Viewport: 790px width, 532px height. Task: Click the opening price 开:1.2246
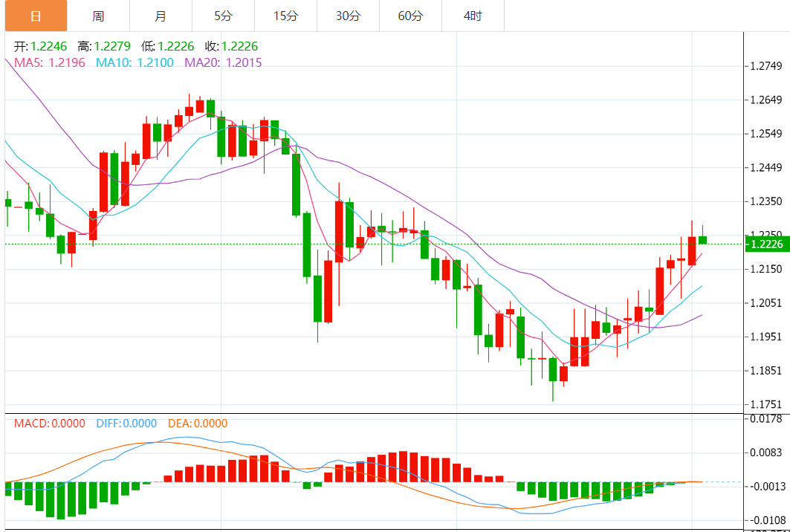coord(40,47)
